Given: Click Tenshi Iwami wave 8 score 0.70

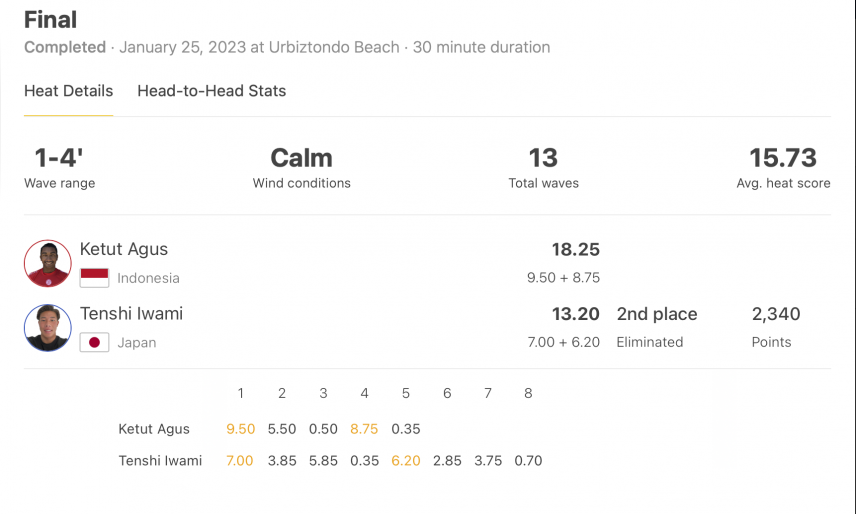Looking at the screenshot, I should (x=528, y=461).
